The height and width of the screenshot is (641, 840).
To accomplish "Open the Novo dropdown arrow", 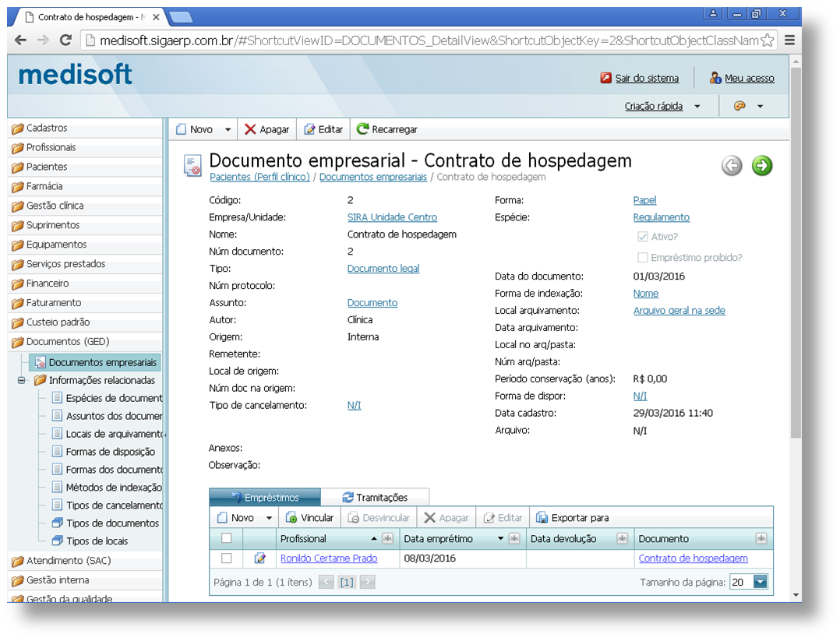I will tap(225, 129).
